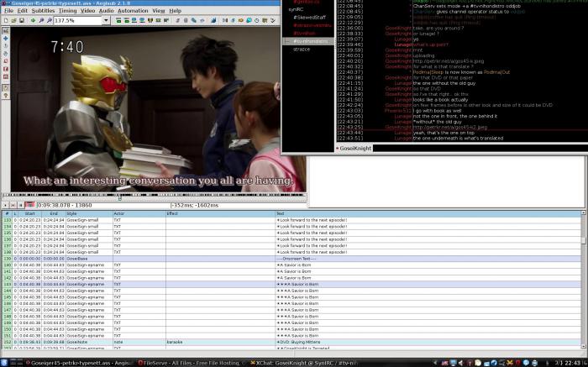Open the Subtitles menu
The height and width of the screenshot is (367, 588).
click(43, 11)
